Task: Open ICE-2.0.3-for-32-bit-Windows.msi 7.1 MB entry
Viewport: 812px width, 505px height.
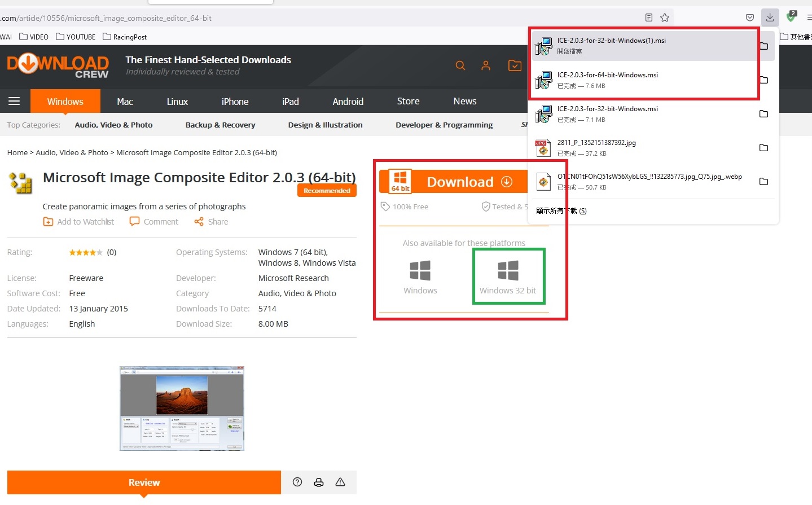Action: [x=643, y=113]
